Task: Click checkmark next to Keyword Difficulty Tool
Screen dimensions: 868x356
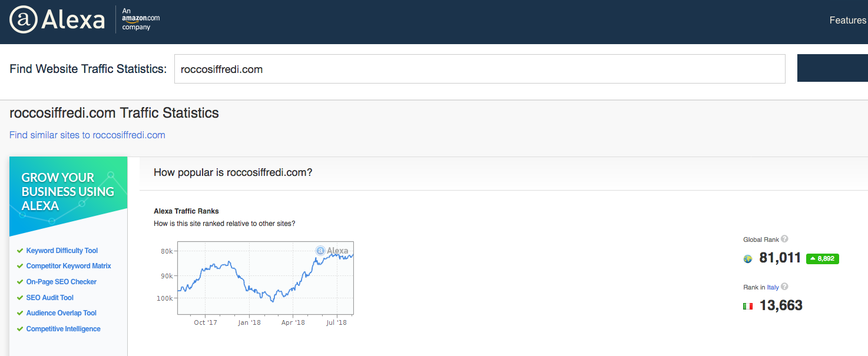Action: (20, 251)
